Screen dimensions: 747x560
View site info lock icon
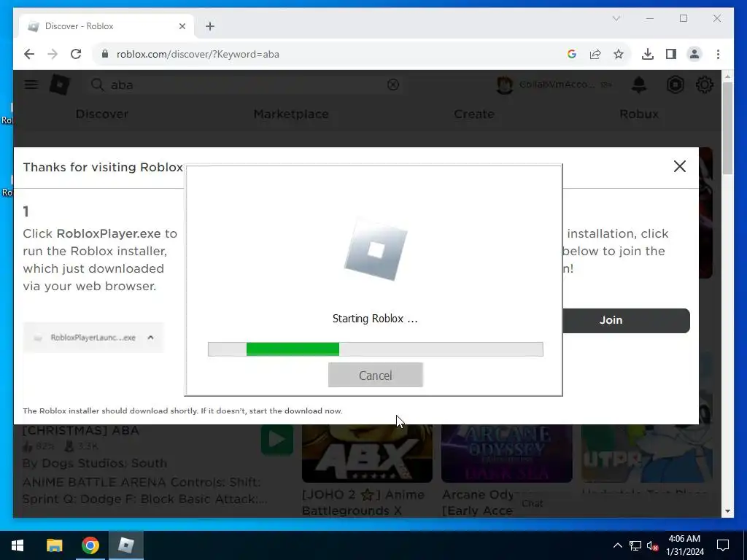pyautogui.click(x=105, y=54)
